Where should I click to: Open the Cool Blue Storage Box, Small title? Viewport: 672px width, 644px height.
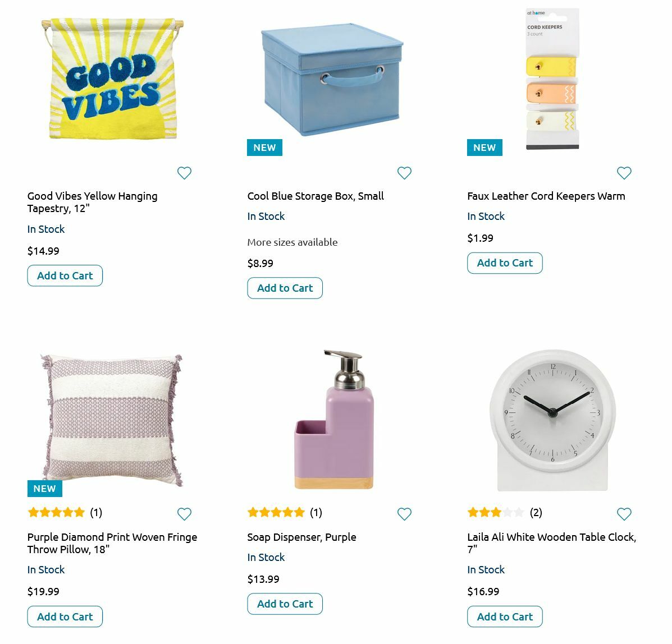tap(316, 196)
